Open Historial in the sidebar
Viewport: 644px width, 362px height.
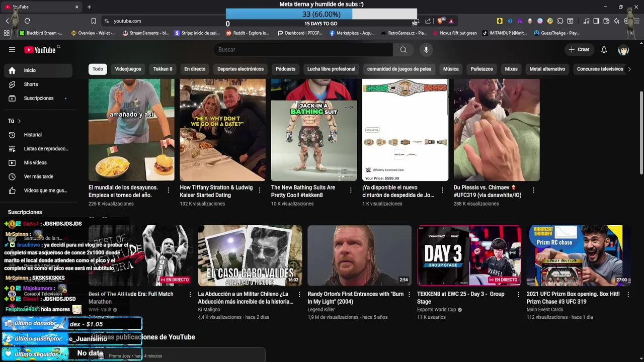(x=38, y=135)
